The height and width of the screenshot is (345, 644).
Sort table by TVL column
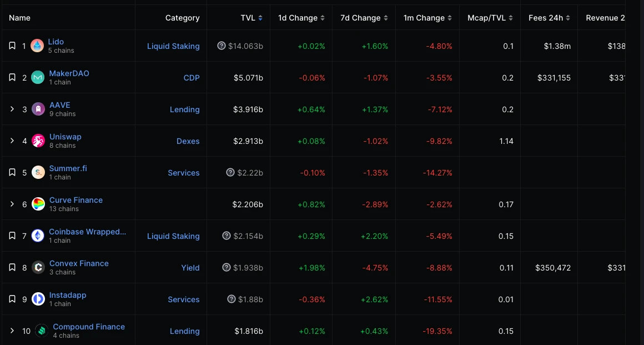click(251, 18)
